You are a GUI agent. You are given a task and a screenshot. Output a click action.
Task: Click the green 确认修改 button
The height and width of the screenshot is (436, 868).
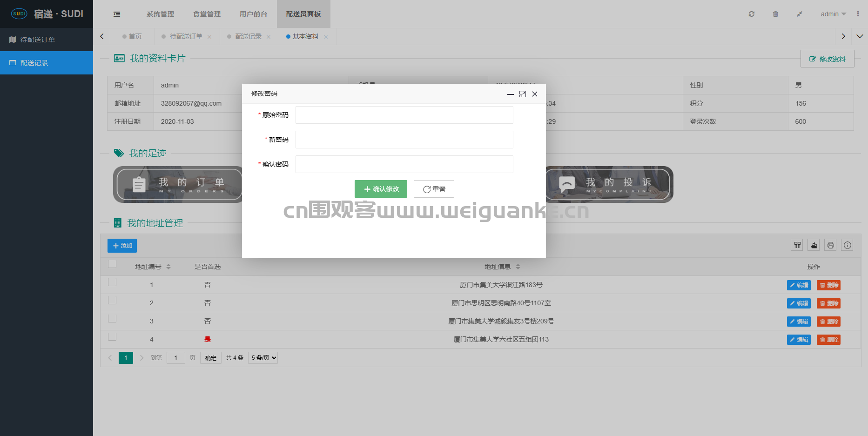pyautogui.click(x=381, y=189)
